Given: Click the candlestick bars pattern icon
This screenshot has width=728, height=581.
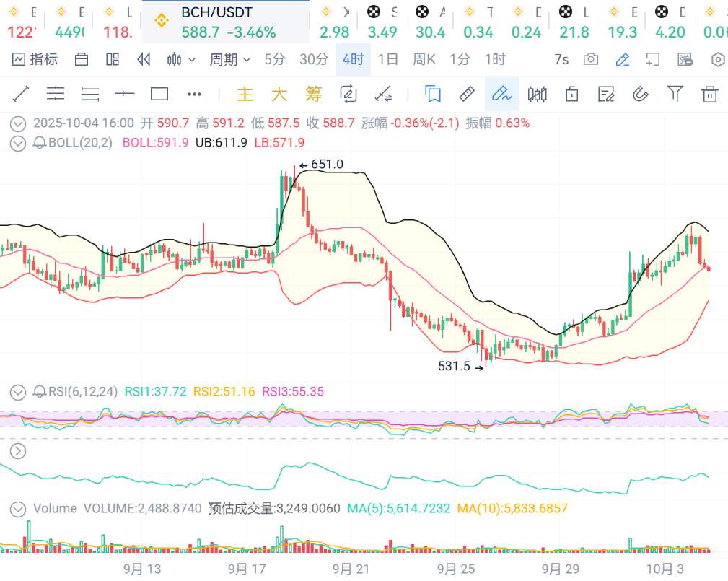Looking at the screenshot, I should [x=538, y=95].
